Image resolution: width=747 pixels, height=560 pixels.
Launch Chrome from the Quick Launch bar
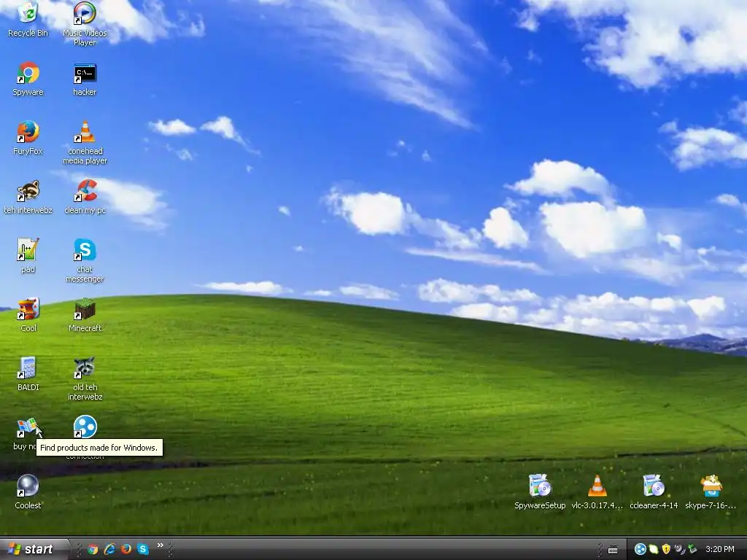(93, 549)
